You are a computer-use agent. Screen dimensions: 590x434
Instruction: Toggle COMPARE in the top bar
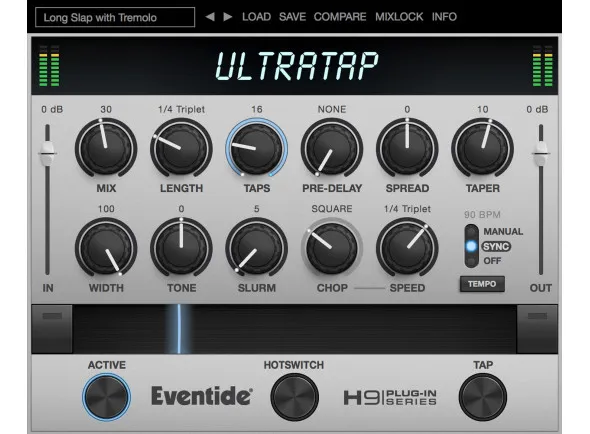(x=340, y=17)
